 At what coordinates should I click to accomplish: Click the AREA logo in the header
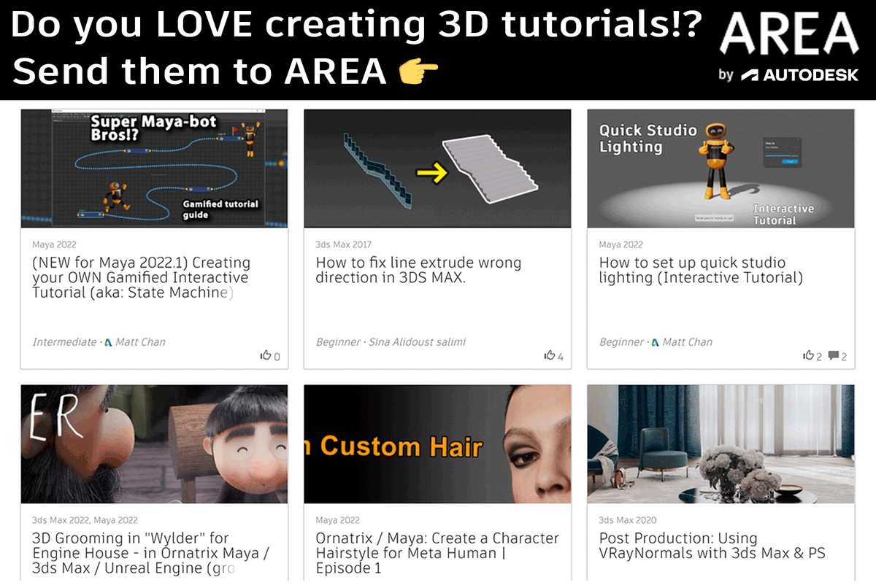point(788,33)
